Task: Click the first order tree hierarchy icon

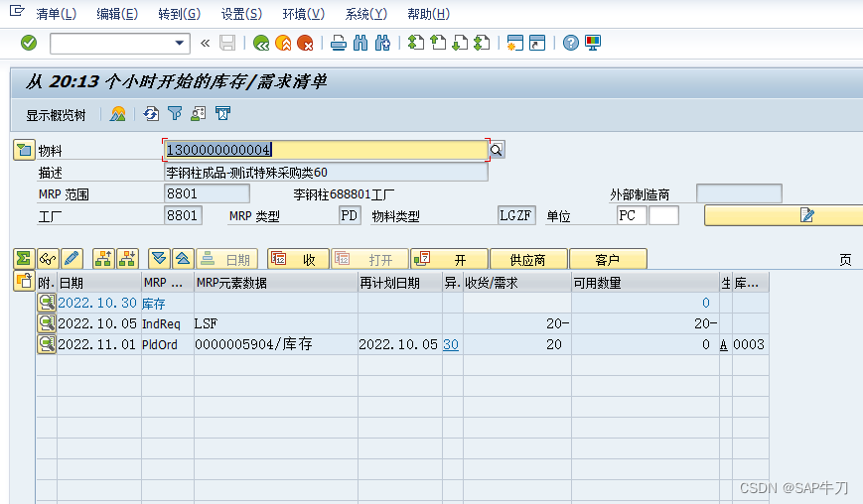Action: tap(103, 259)
